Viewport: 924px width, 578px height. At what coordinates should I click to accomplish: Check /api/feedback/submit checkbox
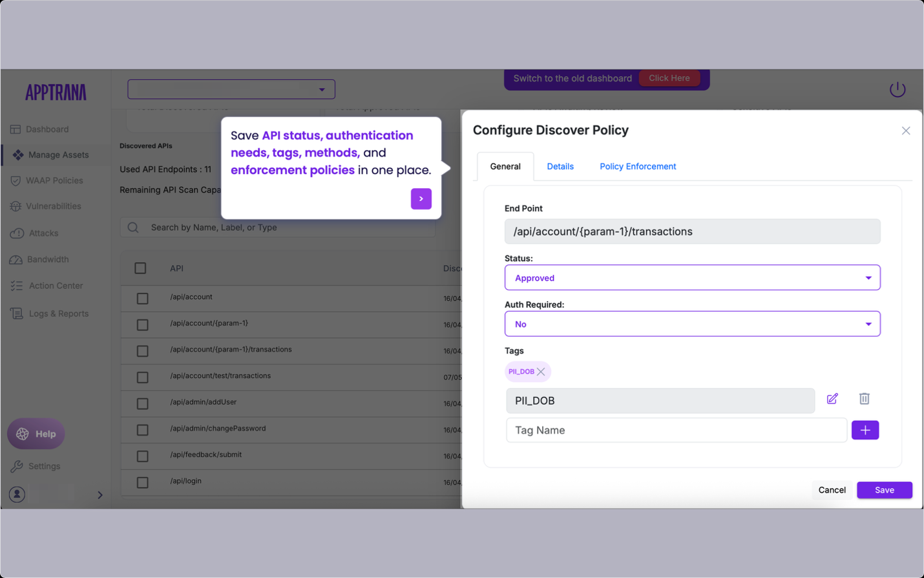tap(143, 456)
